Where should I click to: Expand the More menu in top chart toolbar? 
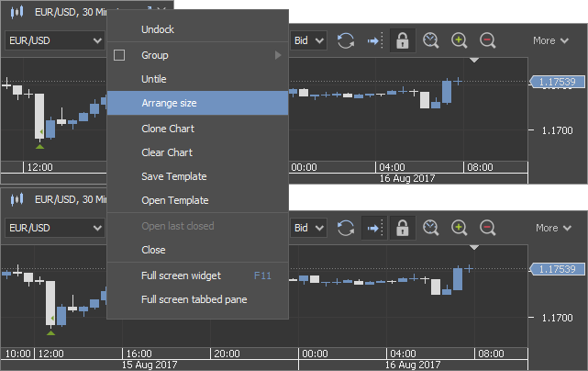(550, 40)
